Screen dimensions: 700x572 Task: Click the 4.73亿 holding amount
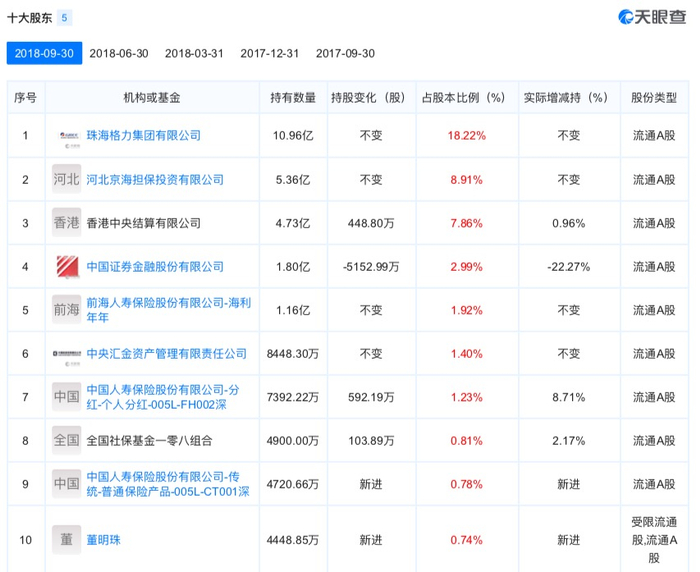(293, 223)
